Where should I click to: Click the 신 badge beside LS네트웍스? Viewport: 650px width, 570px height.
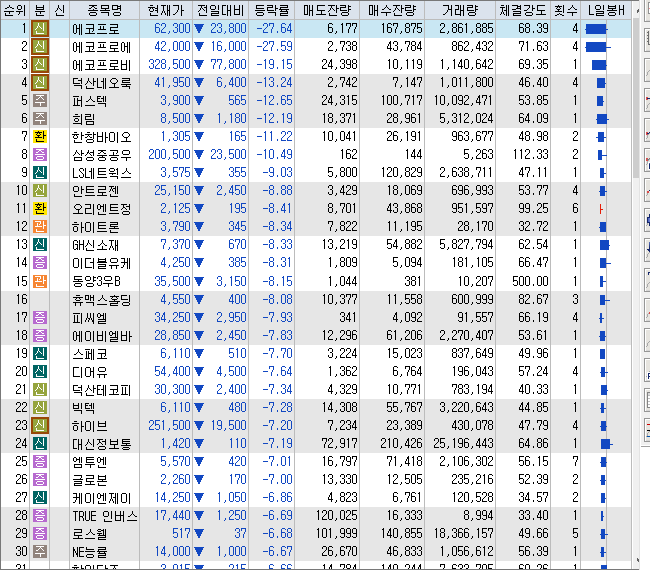pos(40,172)
